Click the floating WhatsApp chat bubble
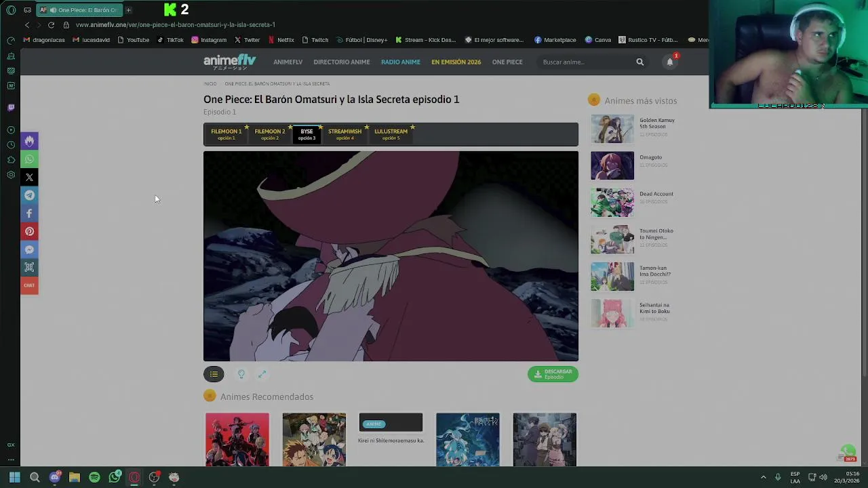The height and width of the screenshot is (488, 868). (848, 452)
